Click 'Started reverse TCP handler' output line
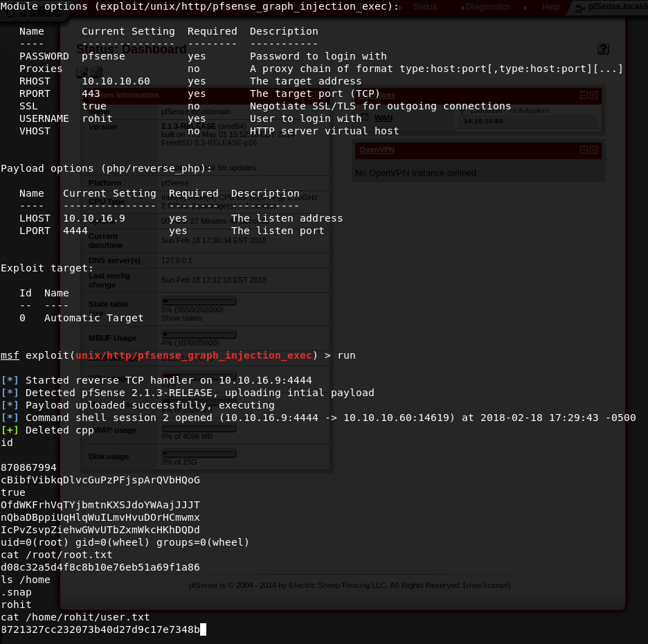This screenshot has width=648, height=644. pyautogui.click(x=156, y=380)
